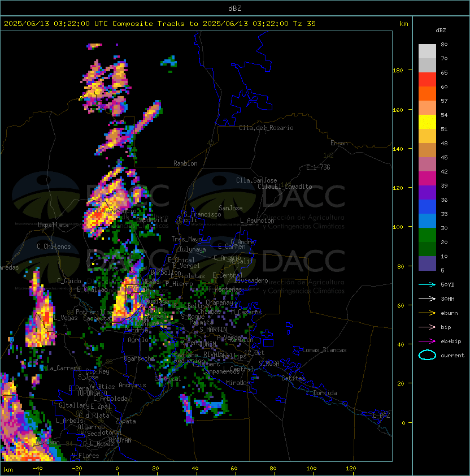
Task: Click the 'km' unit label at top right
Action: pyautogui.click(x=403, y=24)
